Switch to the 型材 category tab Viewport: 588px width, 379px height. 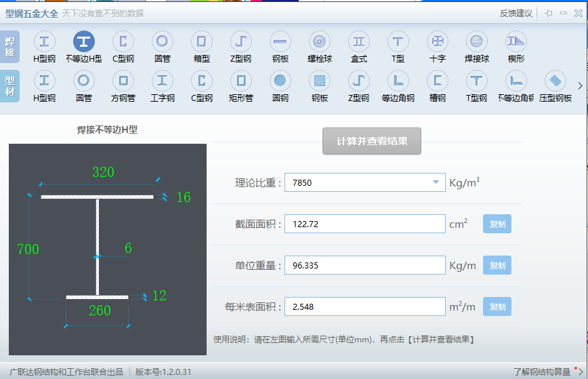click(x=9, y=86)
